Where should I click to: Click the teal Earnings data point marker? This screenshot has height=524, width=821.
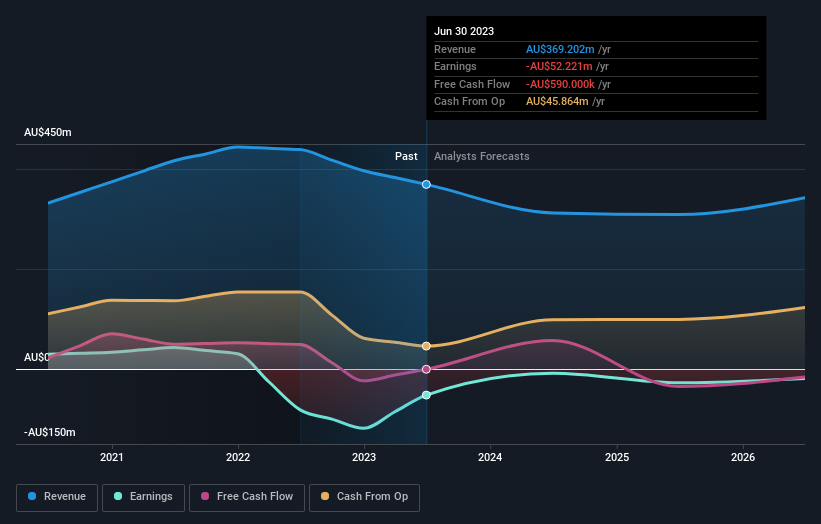click(x=426, y=395)
